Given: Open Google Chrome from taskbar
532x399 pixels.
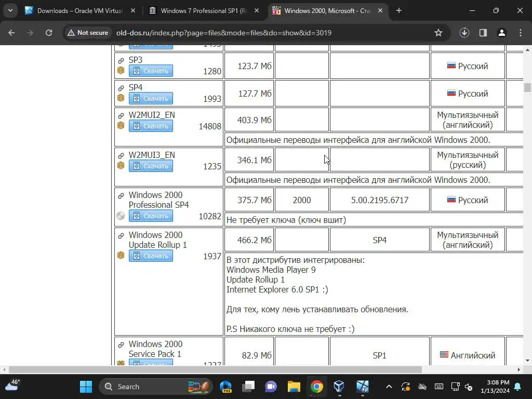Looking at the screenshot, I should pyautogui.click(x=316, y=387).
